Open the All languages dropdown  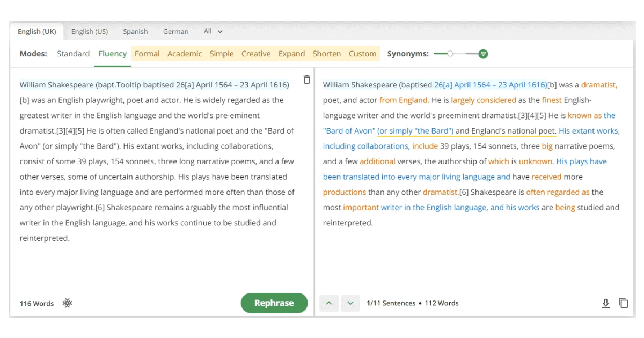tap(213, 31)
